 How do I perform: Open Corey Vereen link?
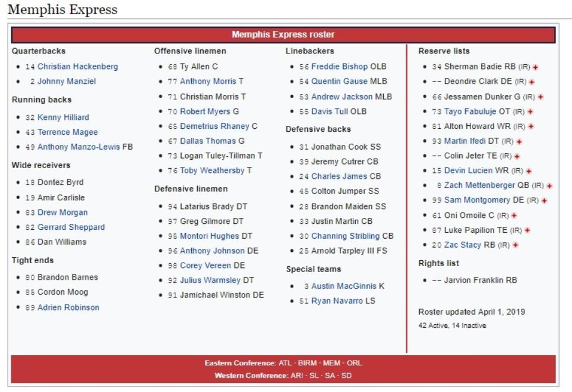pos(206,265)
